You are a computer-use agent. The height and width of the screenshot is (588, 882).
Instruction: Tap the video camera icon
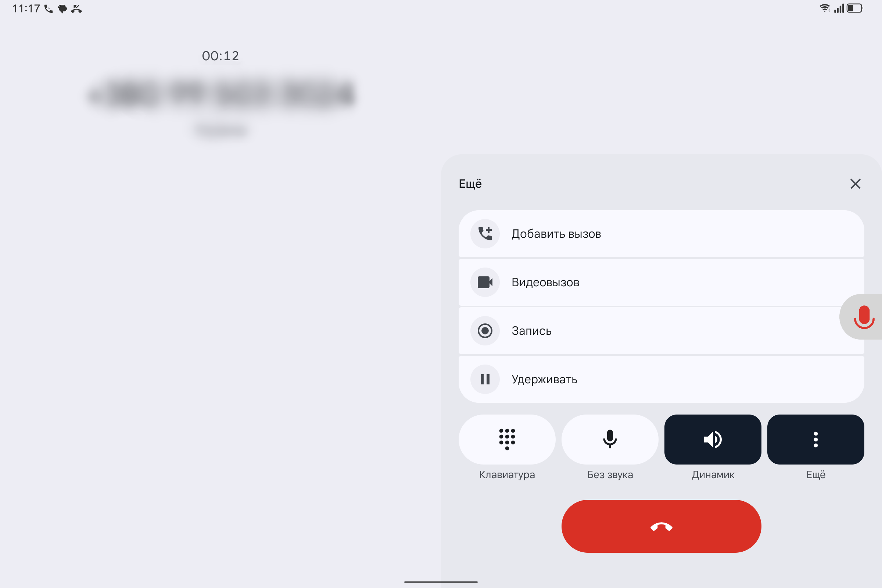pyautogui.click(x=485, y=282)
